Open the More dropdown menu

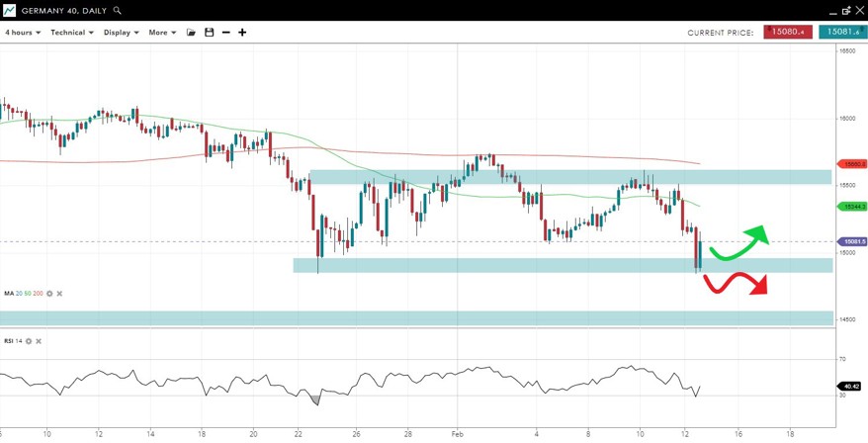pos(162,33)
